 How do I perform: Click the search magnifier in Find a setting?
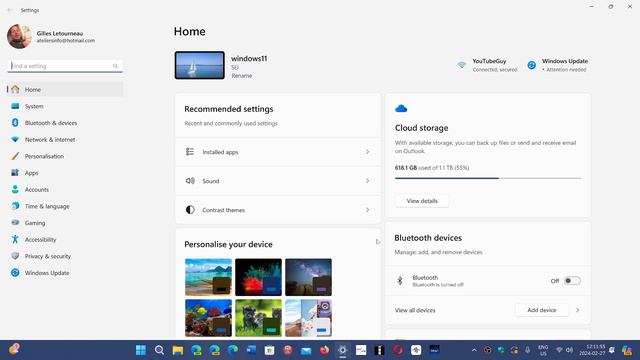coord(115,66)
